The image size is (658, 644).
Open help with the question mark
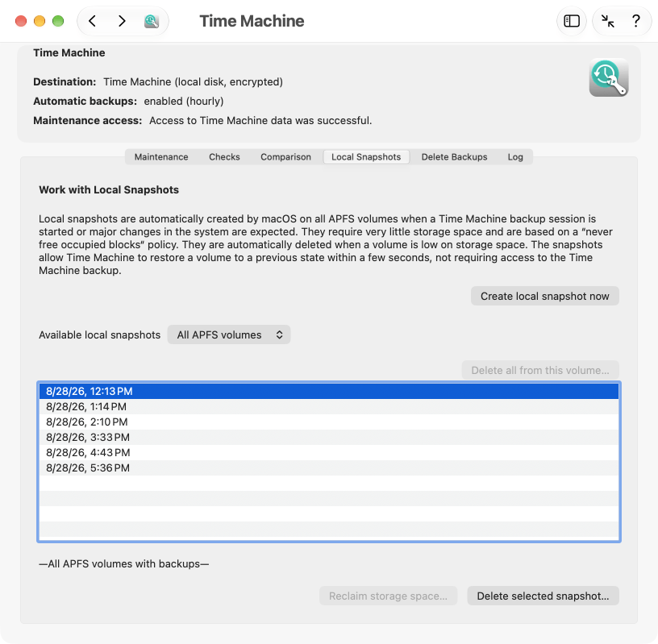pos(636,21)
